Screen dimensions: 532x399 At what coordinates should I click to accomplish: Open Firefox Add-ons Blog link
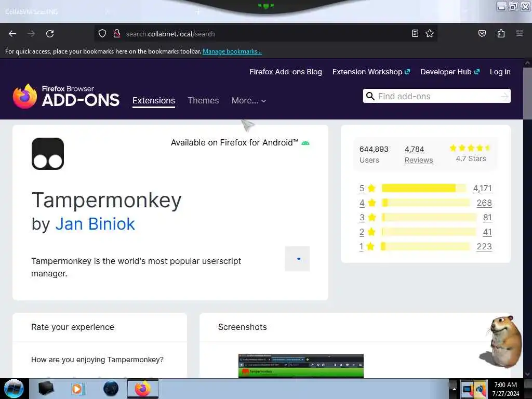(286, 72)
